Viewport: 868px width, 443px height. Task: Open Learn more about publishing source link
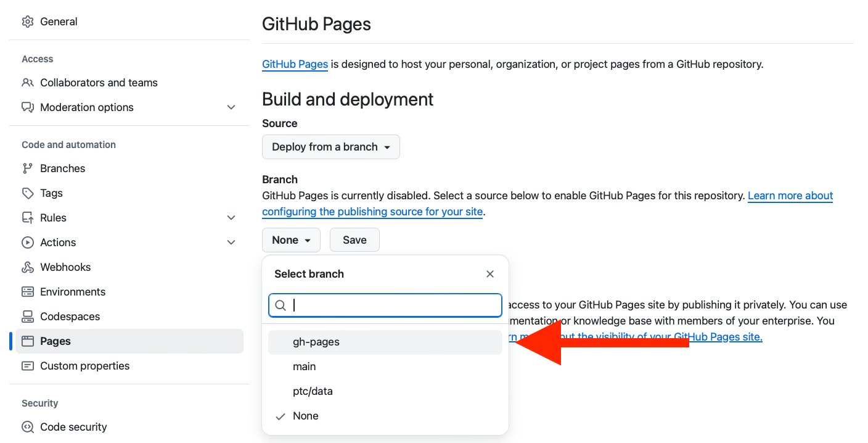(790, 196)
